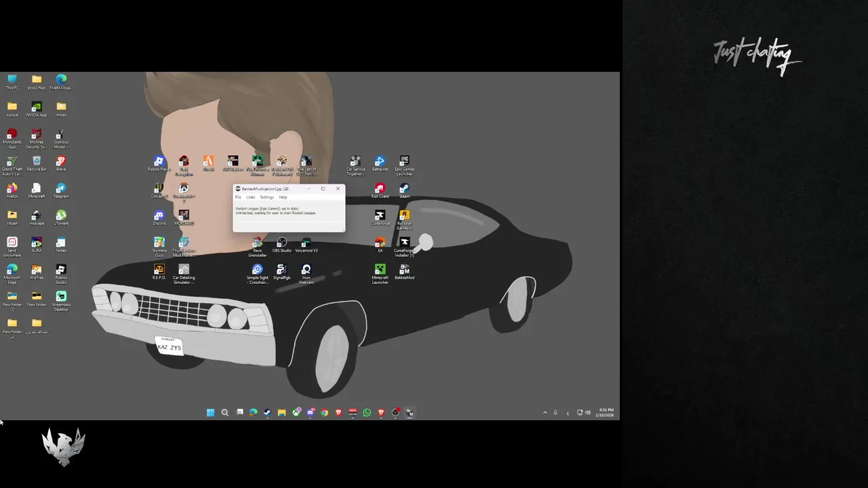Screen dimensions: 868x488
Task: Select the Roblox Player desktop icon
Action: click(x=159, y=163)
